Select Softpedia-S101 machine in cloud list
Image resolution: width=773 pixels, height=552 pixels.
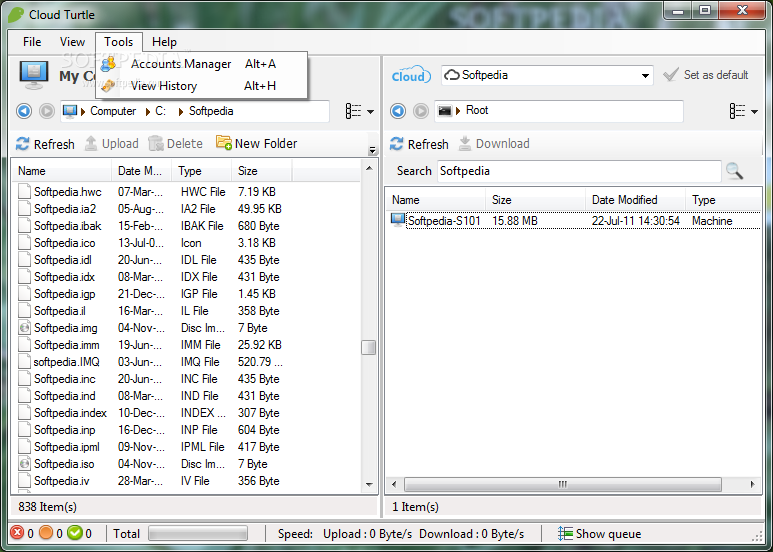point(575,220)
